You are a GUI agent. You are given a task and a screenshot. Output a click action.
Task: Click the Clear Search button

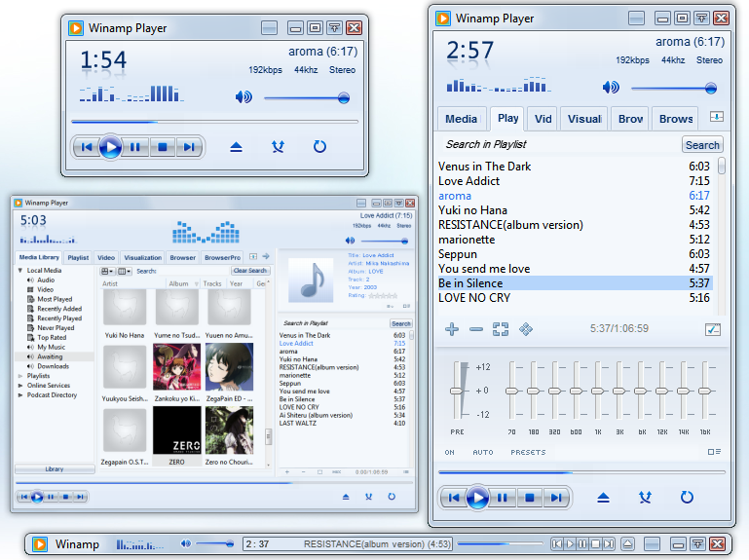(250, 271)
